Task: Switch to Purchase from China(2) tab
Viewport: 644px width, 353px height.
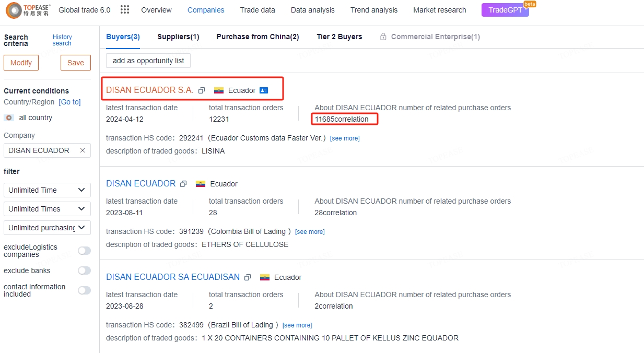Action: [x=258, y=37]
